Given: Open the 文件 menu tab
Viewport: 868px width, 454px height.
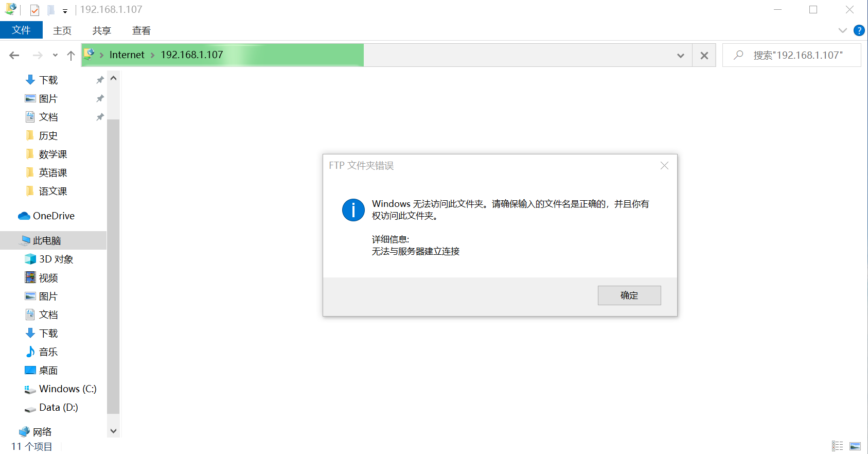Looking at the screenshot, I should 21,30.
